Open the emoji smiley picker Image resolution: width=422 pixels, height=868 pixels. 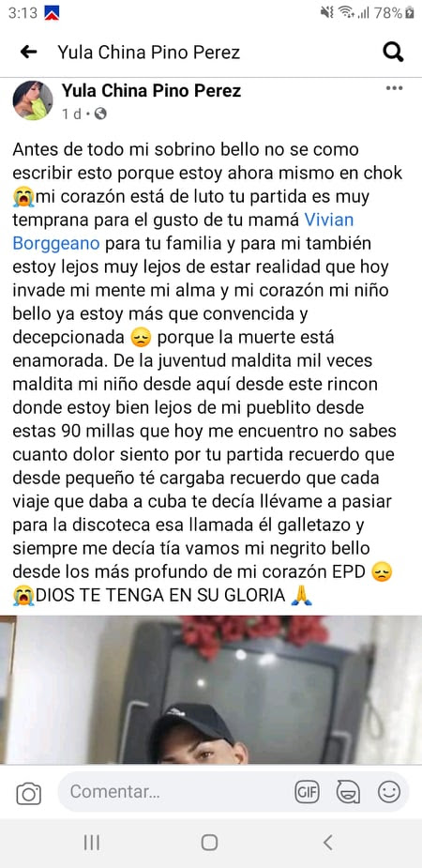click(389, 792)
